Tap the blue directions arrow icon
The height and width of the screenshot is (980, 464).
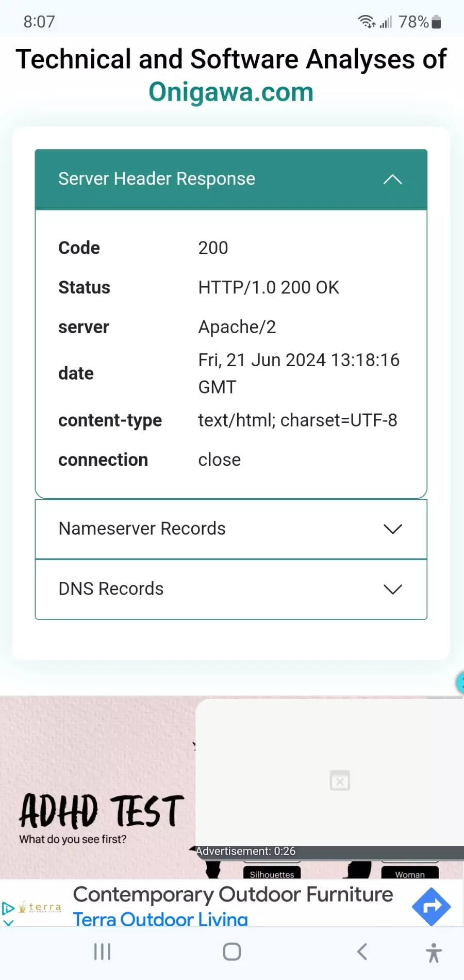[432, 906]
